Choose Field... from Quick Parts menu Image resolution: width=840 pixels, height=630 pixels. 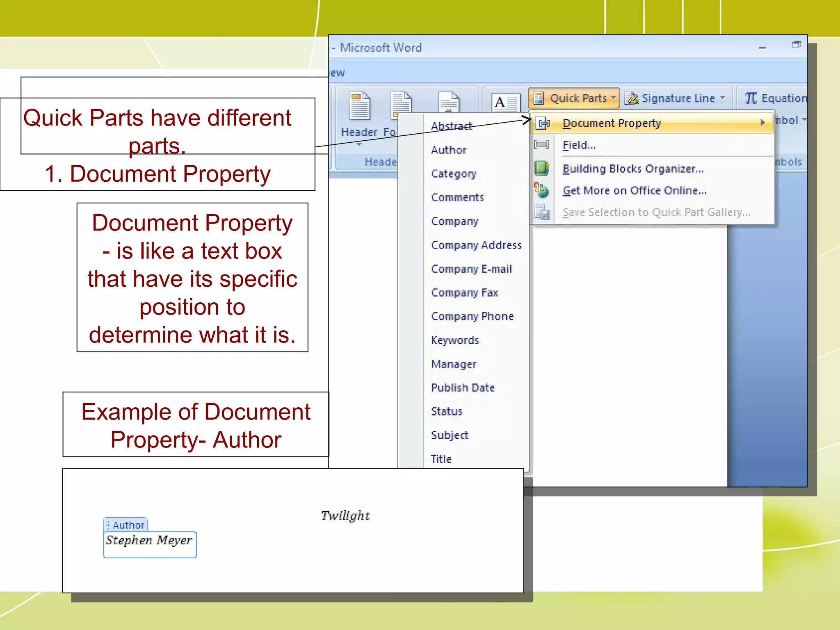point(652,145)
